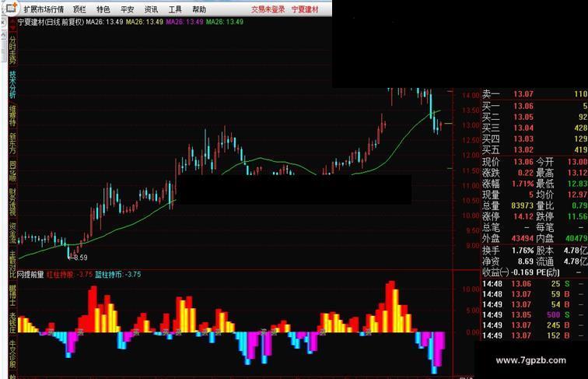
Task: Click the 现价 value 13.06
Action: [x=523, y=162]
